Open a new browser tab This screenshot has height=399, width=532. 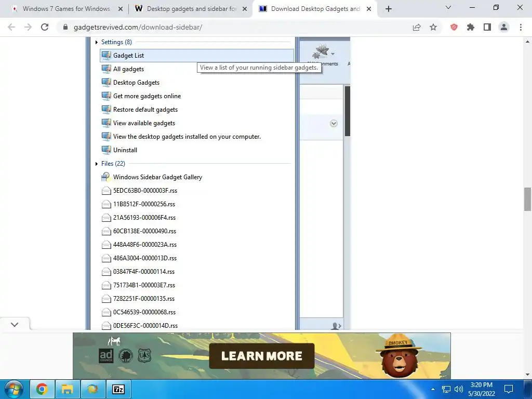pos(389,9)
